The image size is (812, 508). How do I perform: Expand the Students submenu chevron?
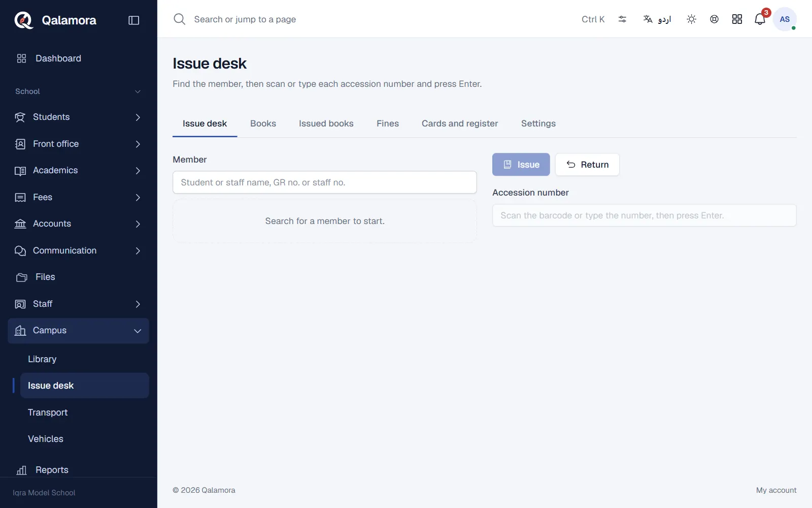click(138, 117)
